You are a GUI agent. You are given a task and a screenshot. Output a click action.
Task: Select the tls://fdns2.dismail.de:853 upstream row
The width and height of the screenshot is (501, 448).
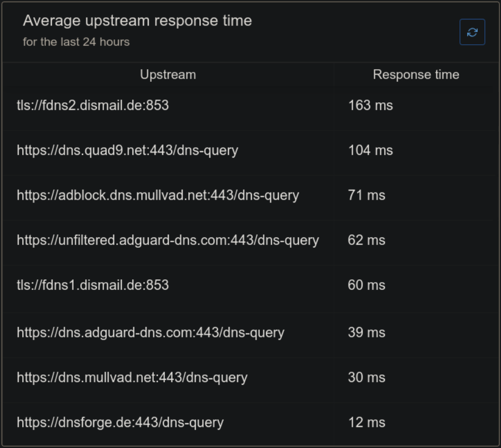coord(93,105)
